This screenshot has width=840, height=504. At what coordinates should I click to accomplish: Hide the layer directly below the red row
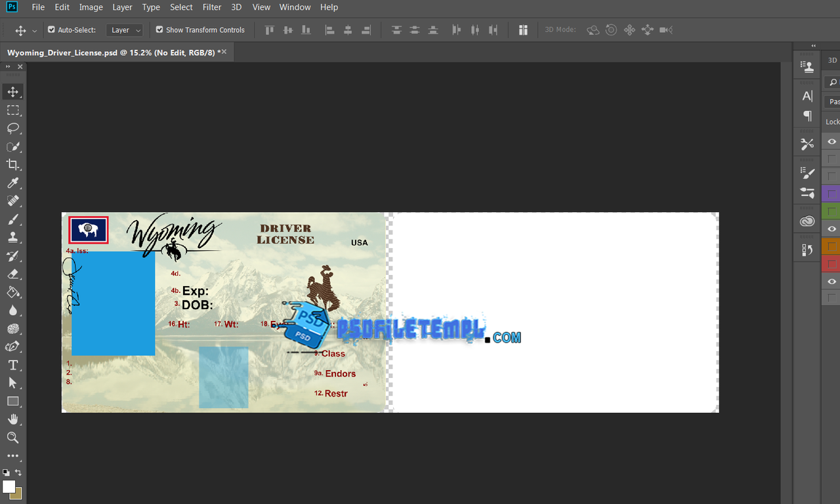831,282
